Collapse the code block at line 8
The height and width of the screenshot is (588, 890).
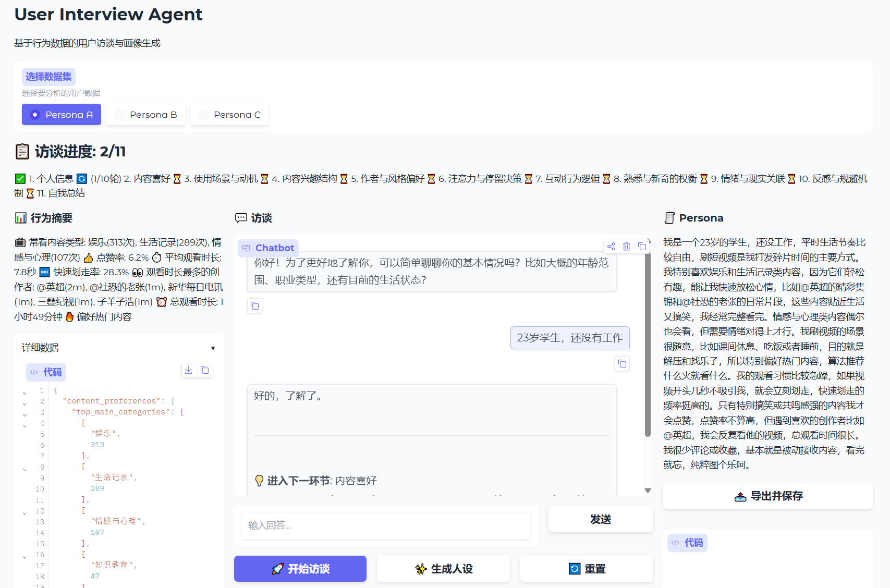(25, 470)
